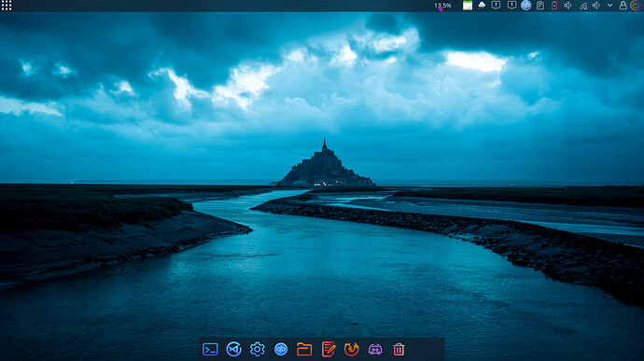
Task: Launch the text editor from the dock
Action: (329, 350)
